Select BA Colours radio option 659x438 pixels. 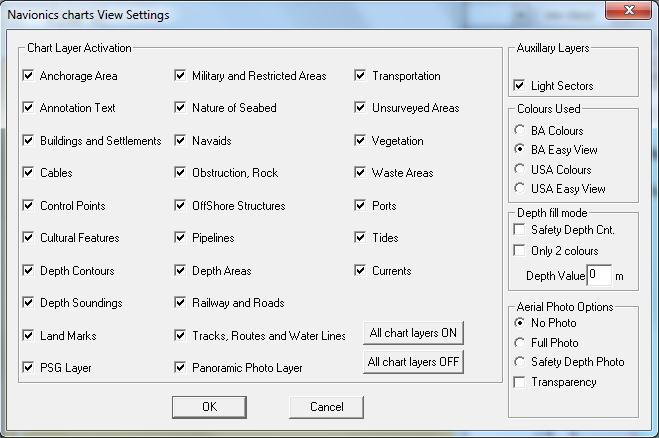[519, 130]
